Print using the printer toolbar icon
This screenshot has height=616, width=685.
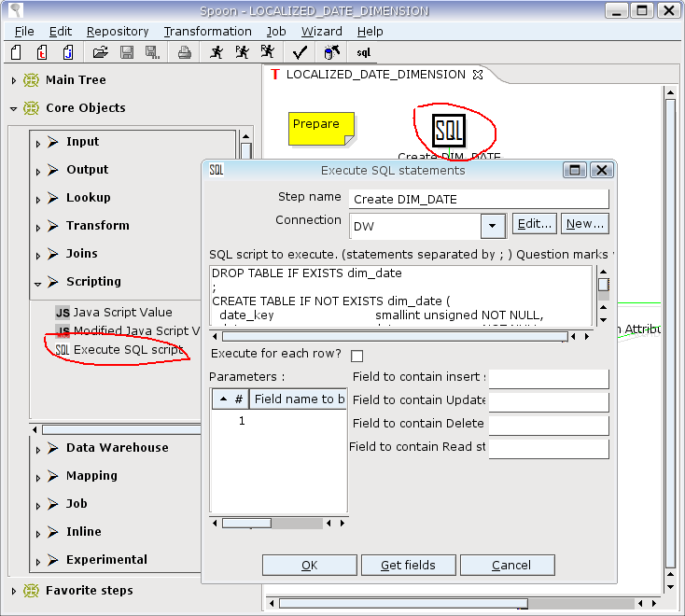pos(185,53)
